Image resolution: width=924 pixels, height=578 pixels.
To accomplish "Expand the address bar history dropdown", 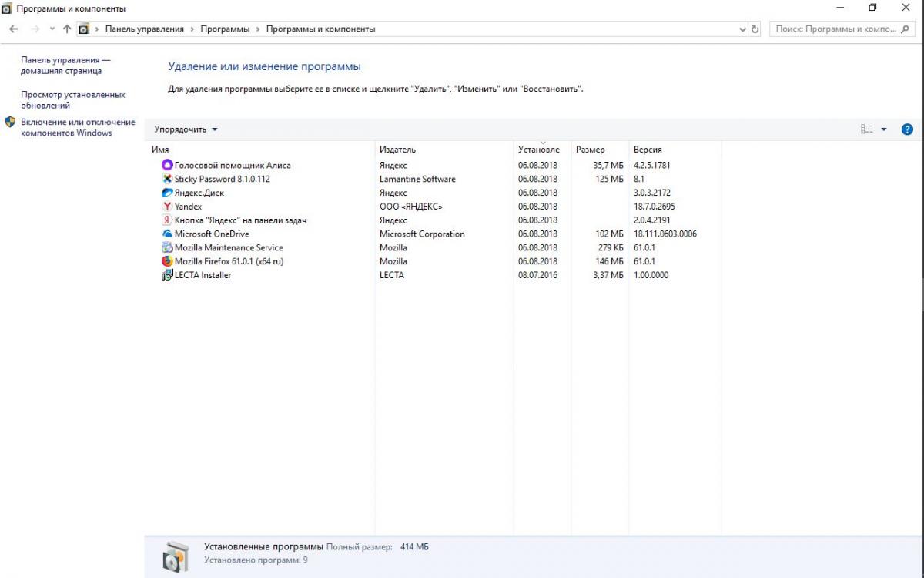I will (x=742, y=29).
